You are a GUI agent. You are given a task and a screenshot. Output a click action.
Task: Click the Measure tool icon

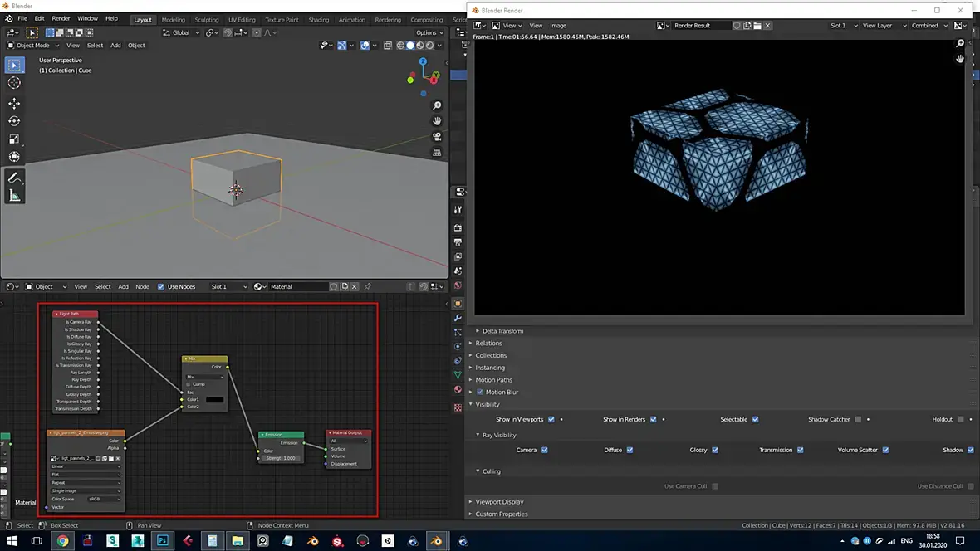click(x=14, y=196)
